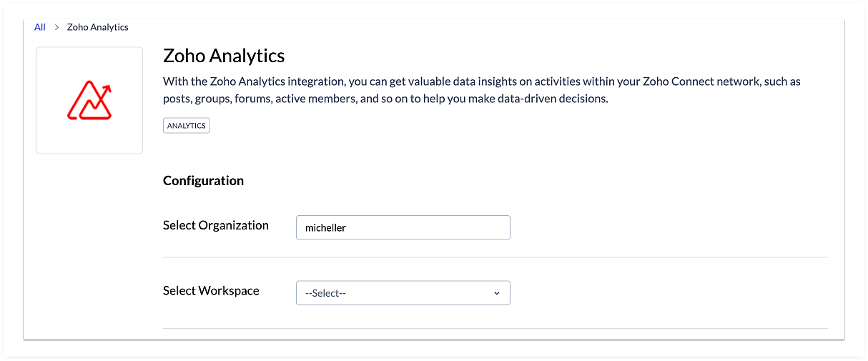Click the ANALYTICS category tag
Screen dimensions: 868x361
click(x=186, y=126)
